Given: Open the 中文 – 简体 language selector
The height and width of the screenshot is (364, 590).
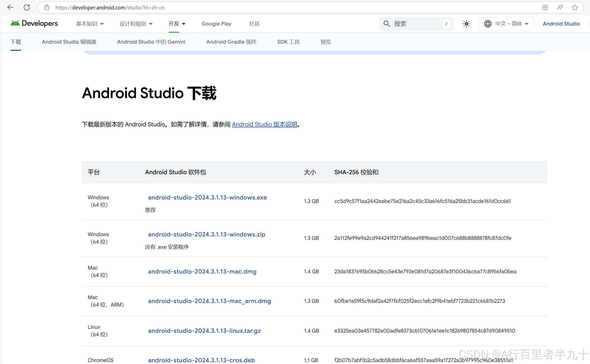Looking at the screenshot, I should [506, 24].
